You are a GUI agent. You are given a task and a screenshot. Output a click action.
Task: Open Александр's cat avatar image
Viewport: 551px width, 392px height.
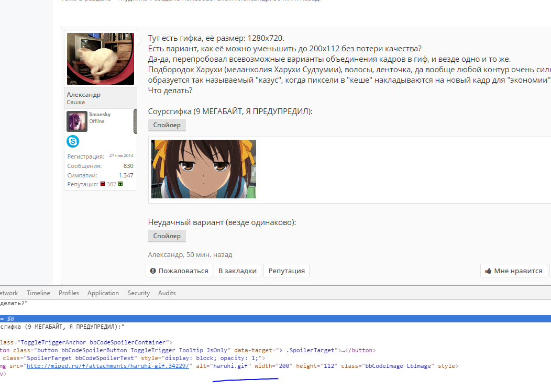[101, 59]
